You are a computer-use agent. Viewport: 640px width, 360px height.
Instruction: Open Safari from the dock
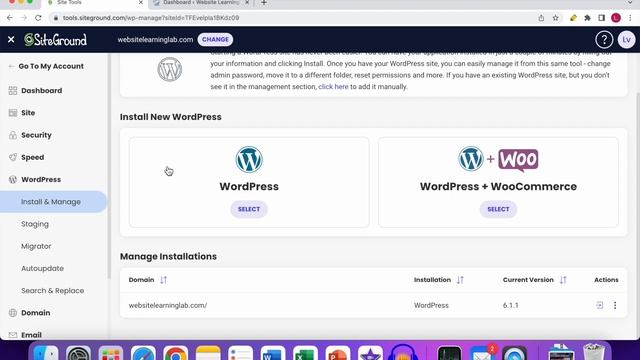point(143,353)
